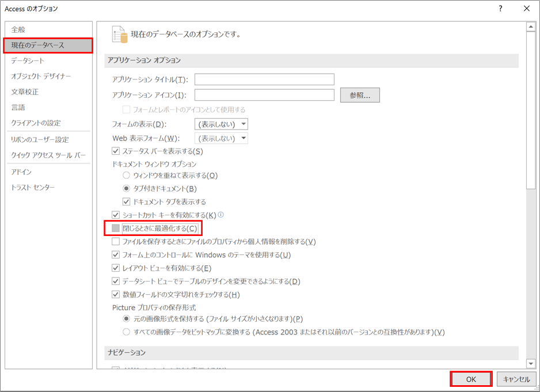Enable 閉じるときに最適化する checkbox

pos(116,228)
